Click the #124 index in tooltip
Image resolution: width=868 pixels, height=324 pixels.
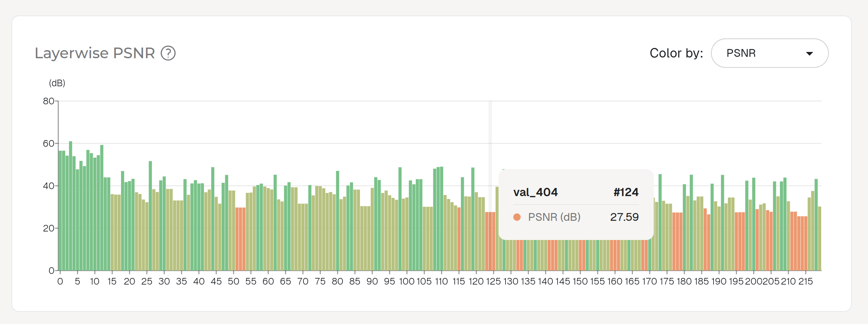pos(626,192)
